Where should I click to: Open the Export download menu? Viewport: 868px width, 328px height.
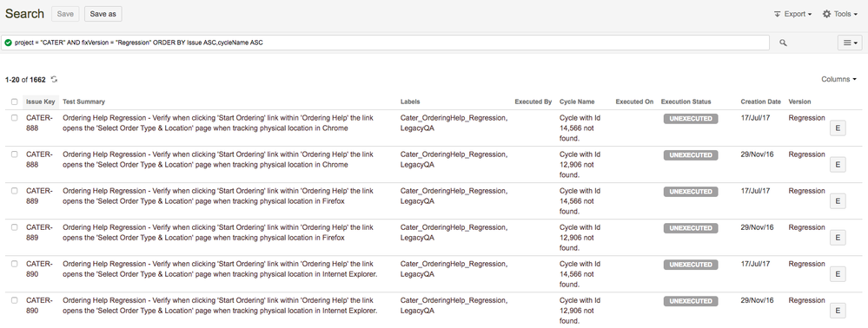point(792,14)
